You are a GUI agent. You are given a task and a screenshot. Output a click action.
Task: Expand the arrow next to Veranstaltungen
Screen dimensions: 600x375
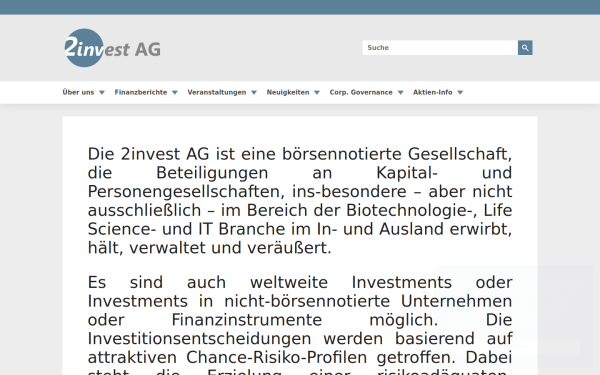[254, 93]
